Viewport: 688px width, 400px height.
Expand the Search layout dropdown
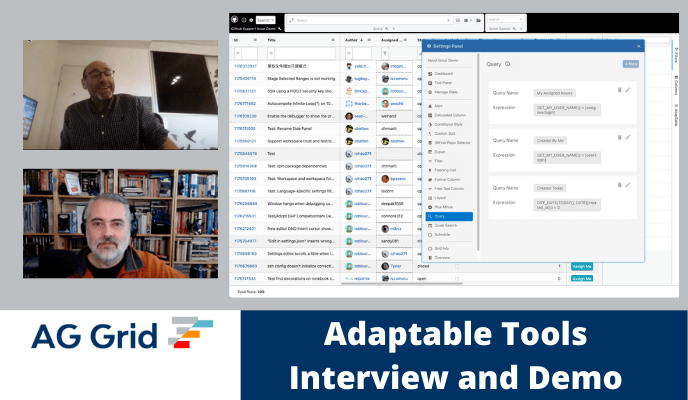tap(265, 19)
